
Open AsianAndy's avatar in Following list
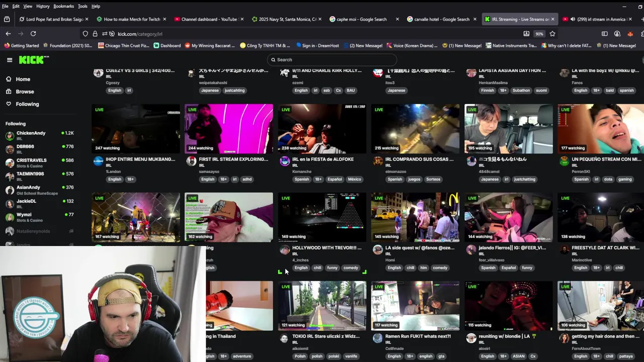(10, 190)
